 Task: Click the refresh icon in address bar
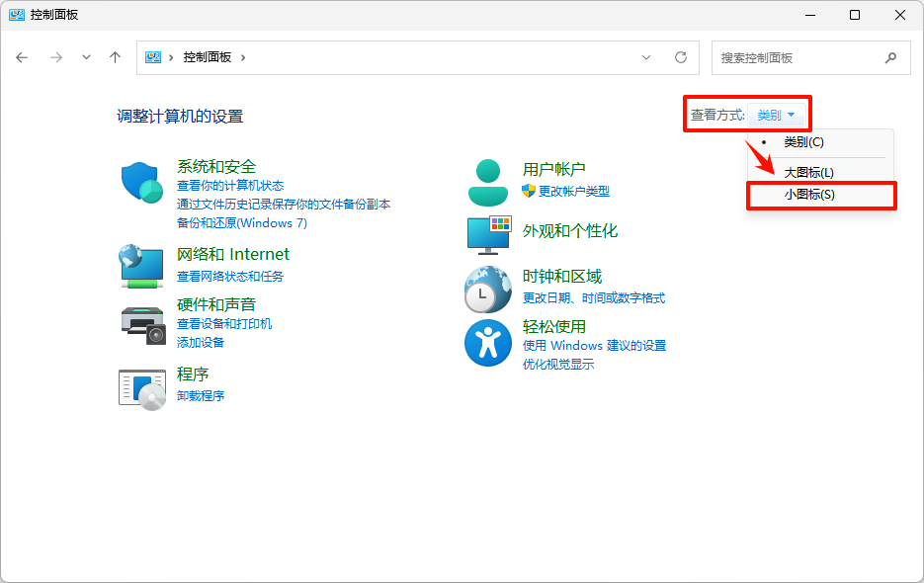pyautogui.click(x=680, y=57)
